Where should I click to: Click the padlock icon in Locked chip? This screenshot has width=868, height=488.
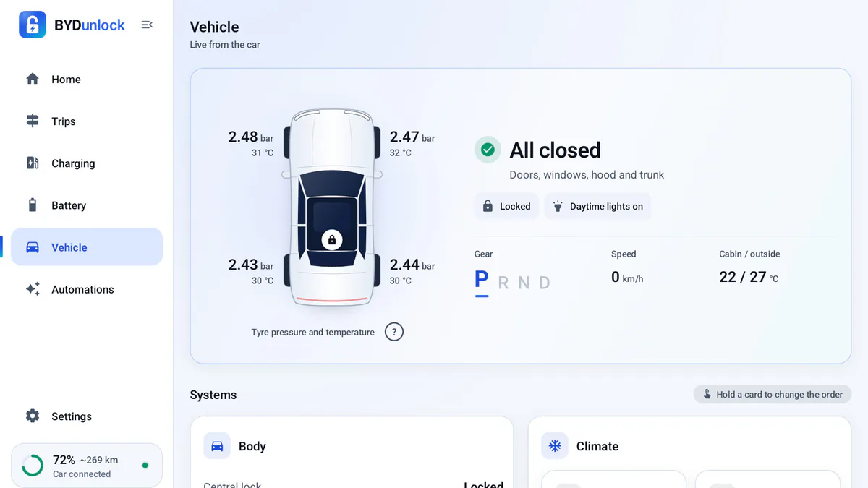488,206
